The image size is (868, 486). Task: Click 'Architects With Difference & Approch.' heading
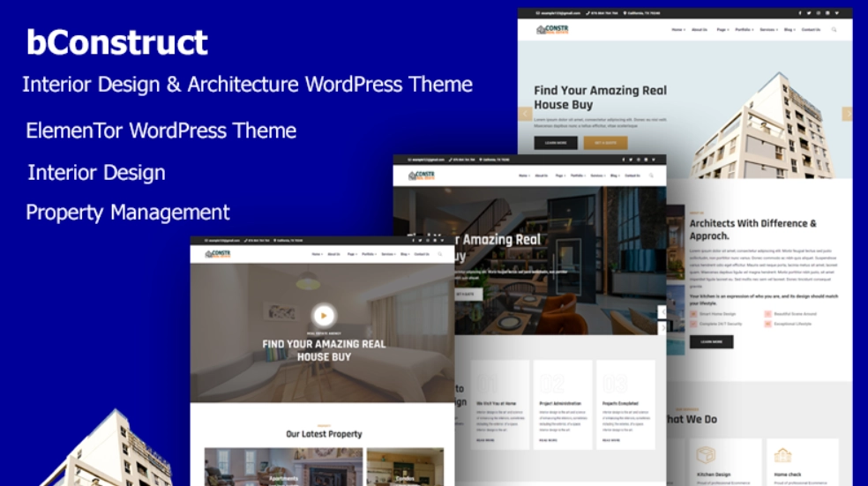[752, 229]
